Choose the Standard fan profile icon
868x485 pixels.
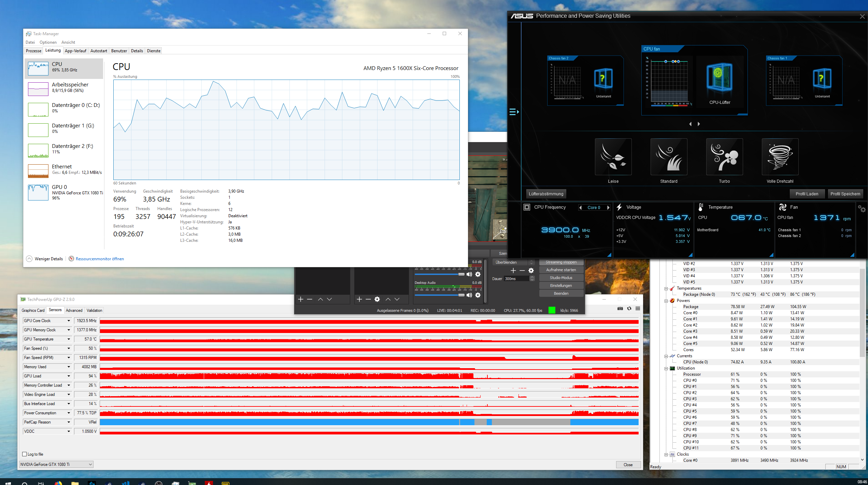coord(669,157)
